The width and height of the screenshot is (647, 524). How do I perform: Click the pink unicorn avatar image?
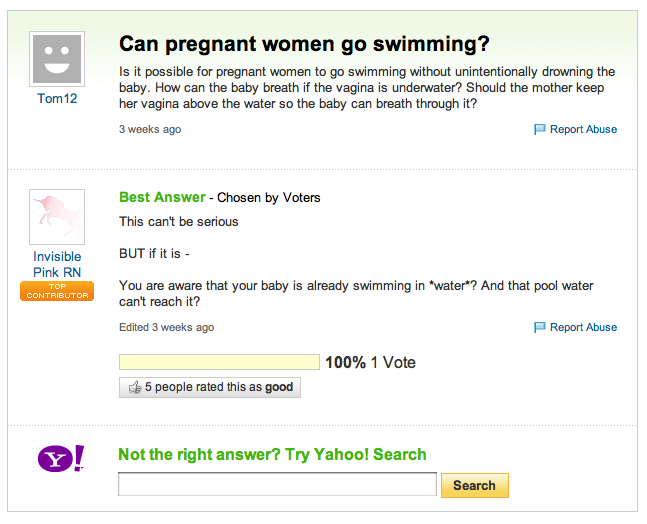(x=57, y=216)
